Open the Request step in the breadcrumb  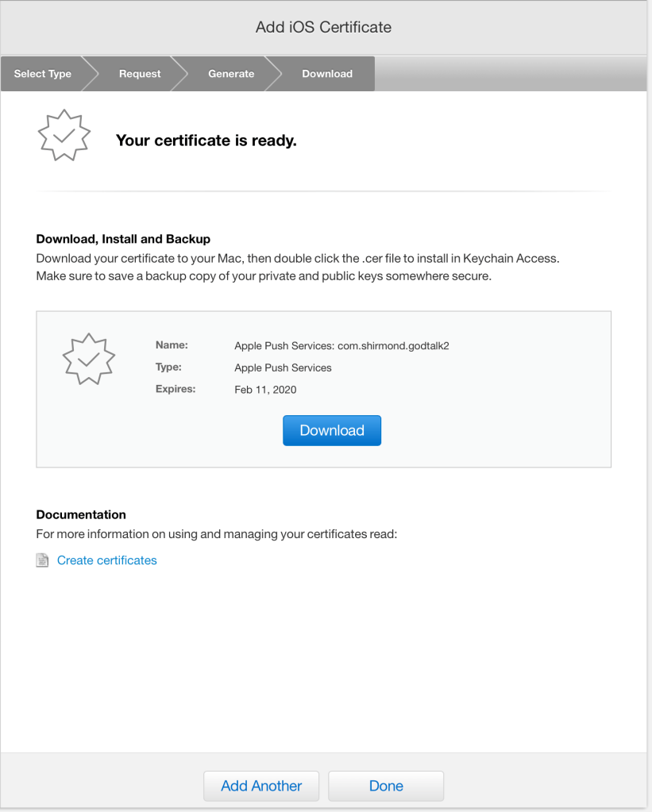(x=140, y=74)
